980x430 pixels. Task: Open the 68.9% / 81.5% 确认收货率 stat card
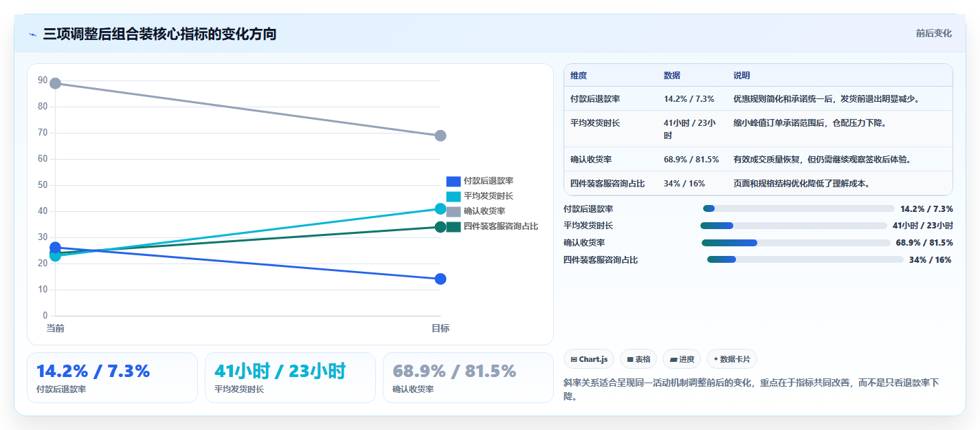point(468,378)
